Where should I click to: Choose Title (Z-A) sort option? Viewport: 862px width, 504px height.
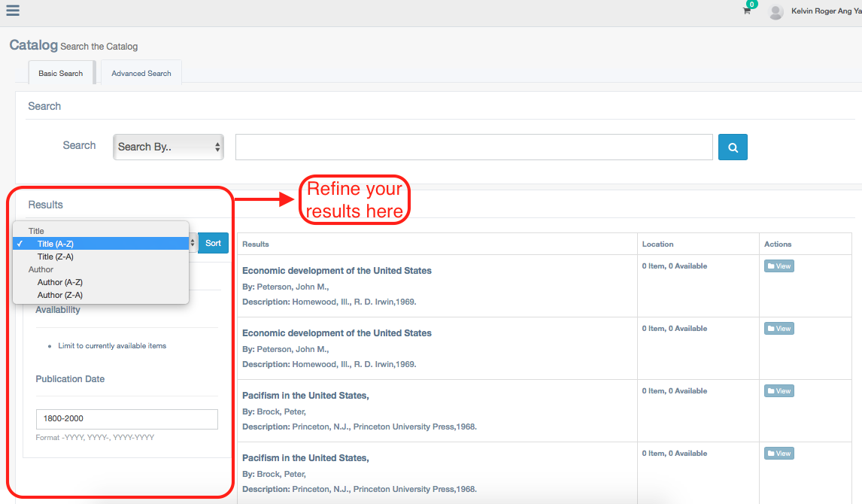[56, 257]
